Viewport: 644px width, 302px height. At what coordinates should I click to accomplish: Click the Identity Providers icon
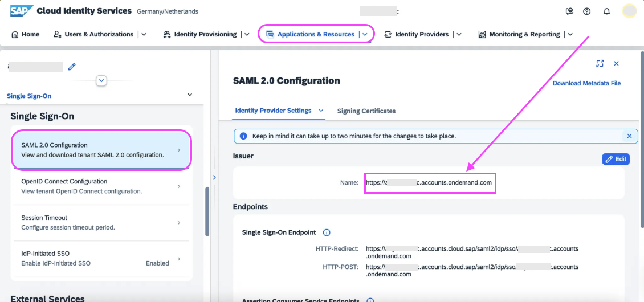pos(388,35)
